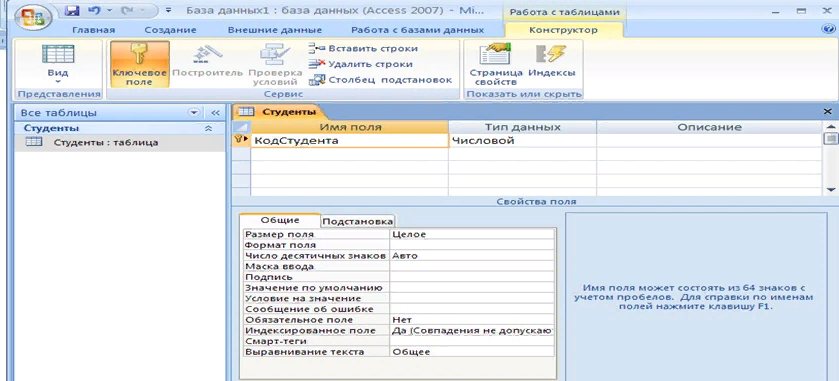
Task: Click the Маска ввода value box
Action: [472, 266]
